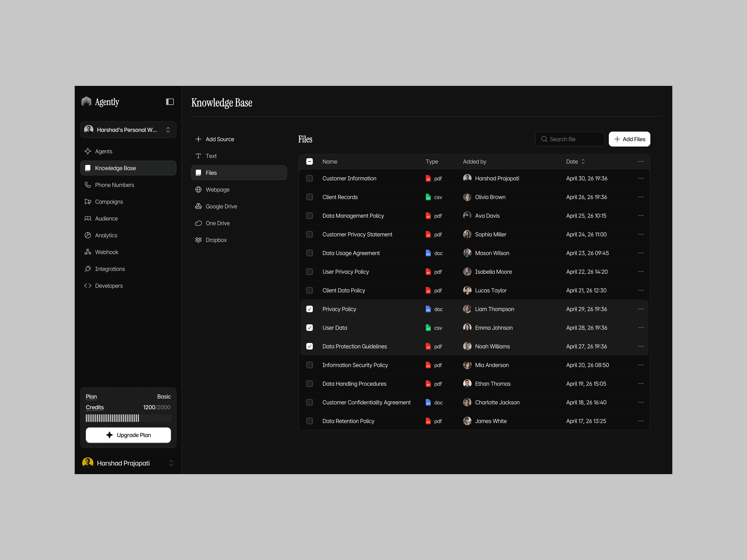Expand the Harshad's Personal workspace switcher
Screen dimensions: 747x560
pos(128,130)
